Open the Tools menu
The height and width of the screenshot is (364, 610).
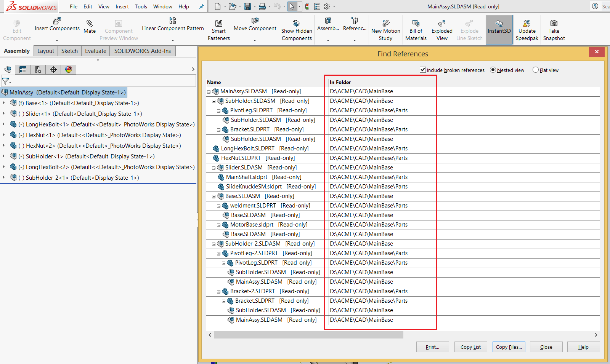(x=141, y=6)
